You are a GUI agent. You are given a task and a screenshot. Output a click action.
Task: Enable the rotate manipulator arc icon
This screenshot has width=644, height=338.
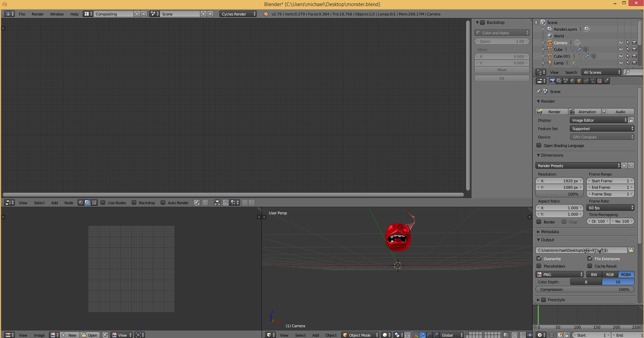pos(429,335)
